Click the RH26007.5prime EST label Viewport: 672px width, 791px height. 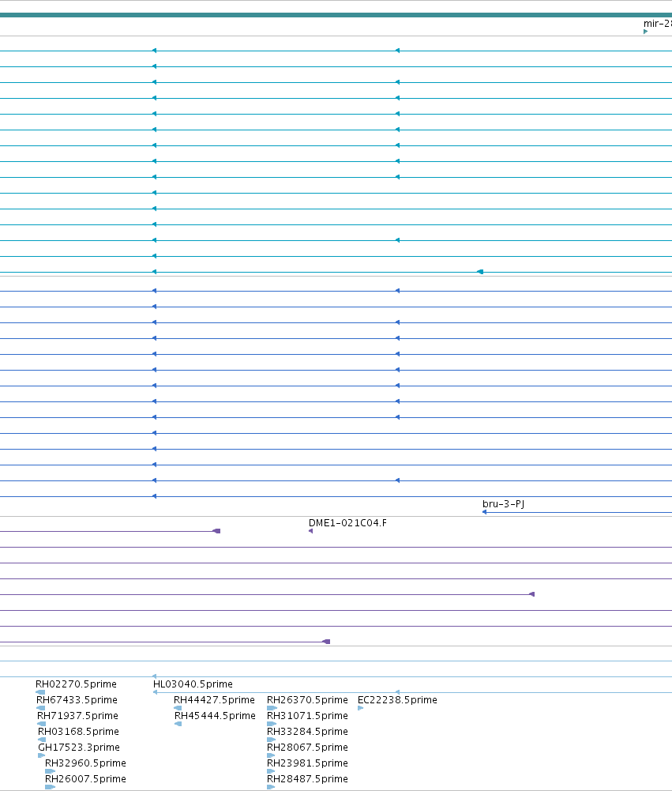tap(86, 779)
